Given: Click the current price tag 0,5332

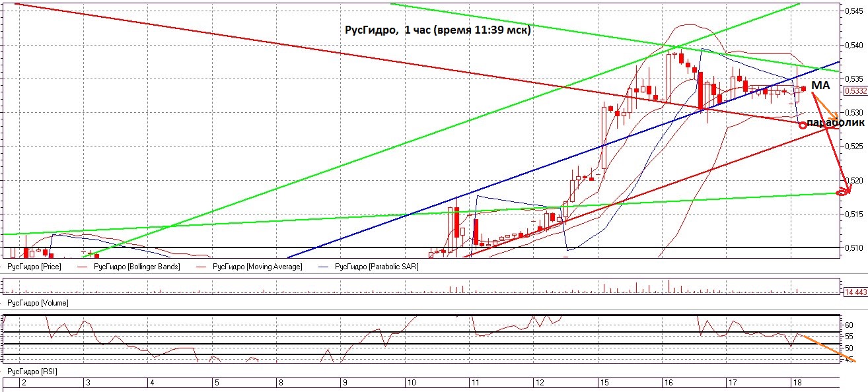Looking at the screenshot, I should click(x=855, y=90).
